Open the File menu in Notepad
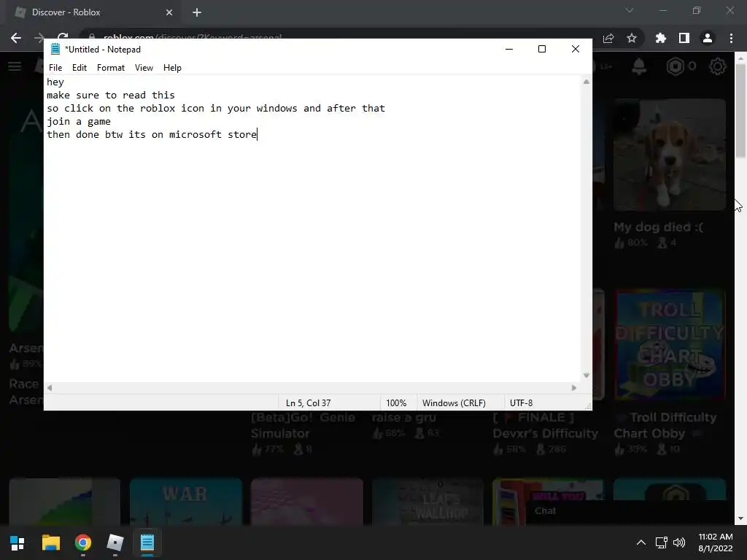The height and width of the screenshot is (560, 747). coord(55,68)
